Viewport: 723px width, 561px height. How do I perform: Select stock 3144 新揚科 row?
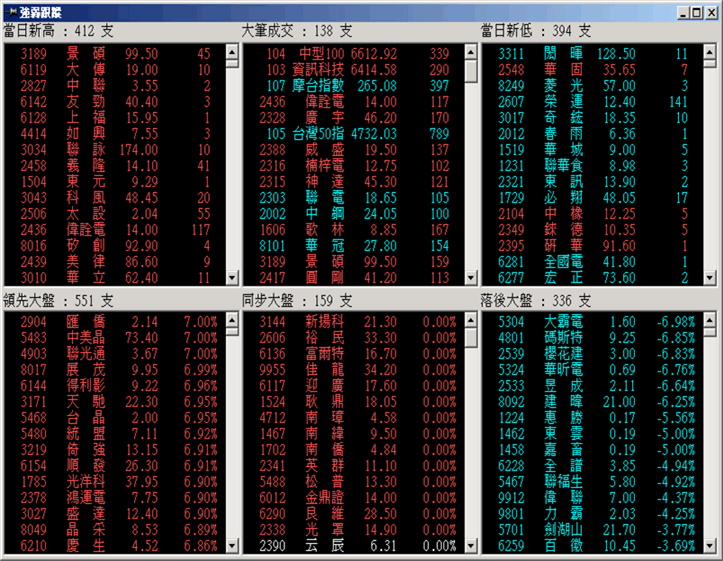pos(354,322)
